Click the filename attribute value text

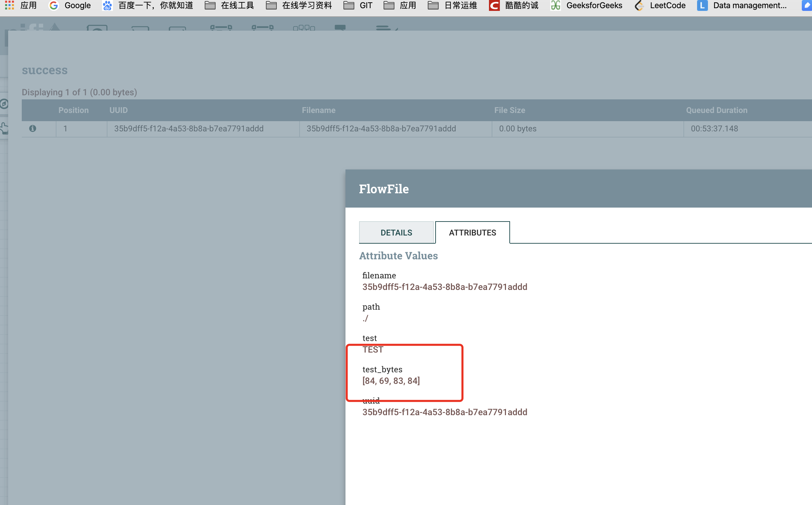444,287
